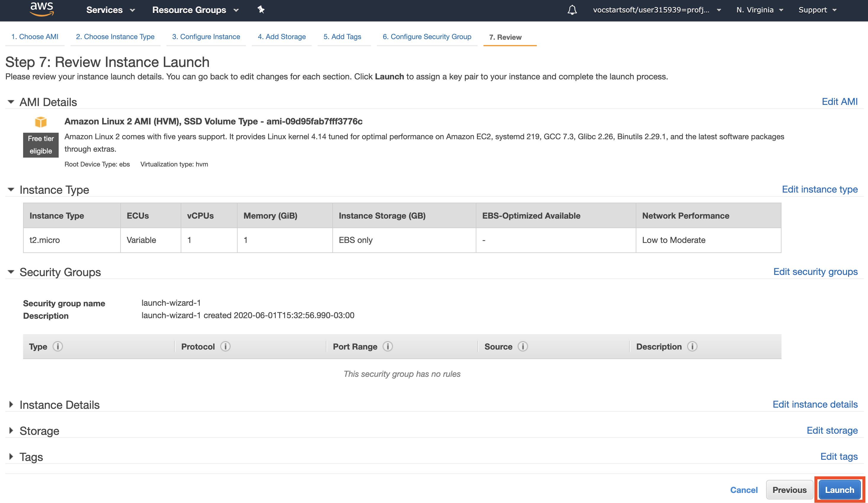Switch to 6. Configure Security Group tab
The image size is (868, 503).
427,36
